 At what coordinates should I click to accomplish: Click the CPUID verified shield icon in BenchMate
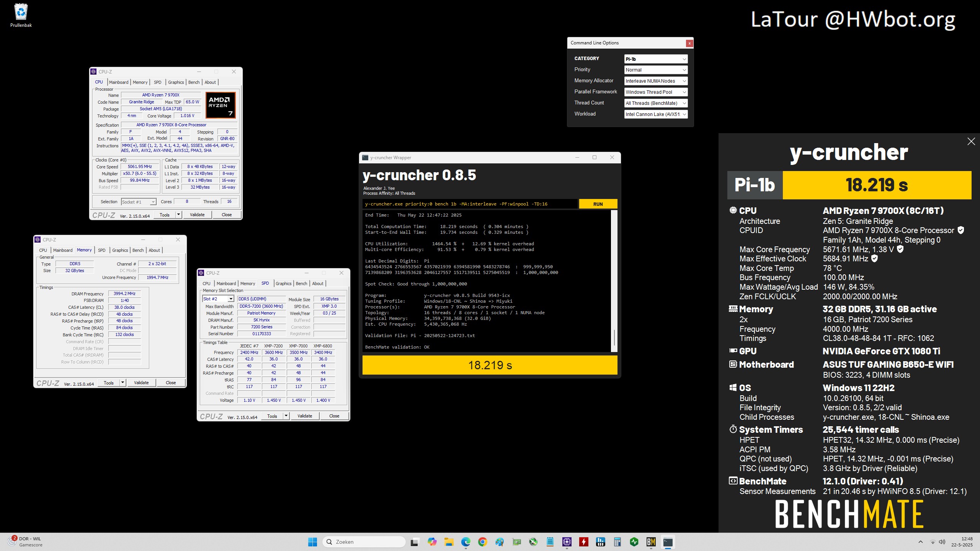coord(961,230)
